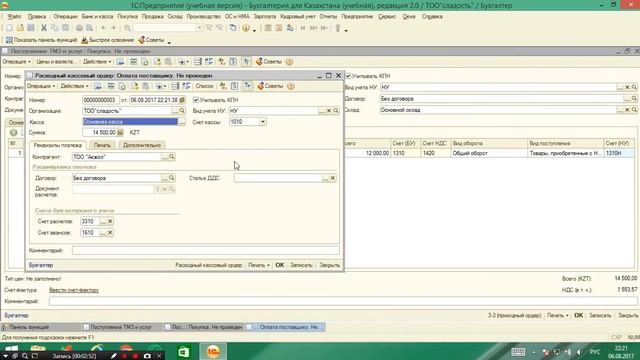
Task: Click the Windows Start button
Action: pos(11,348)
